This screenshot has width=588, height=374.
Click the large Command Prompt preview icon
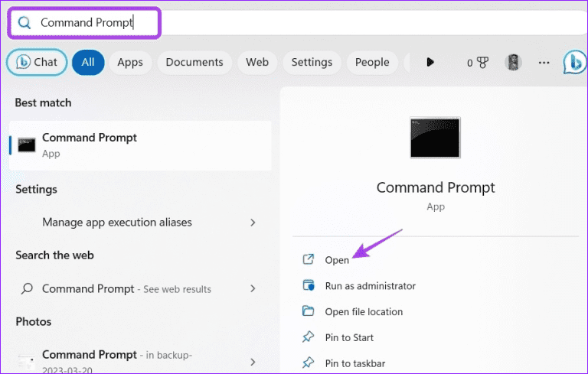435,138
